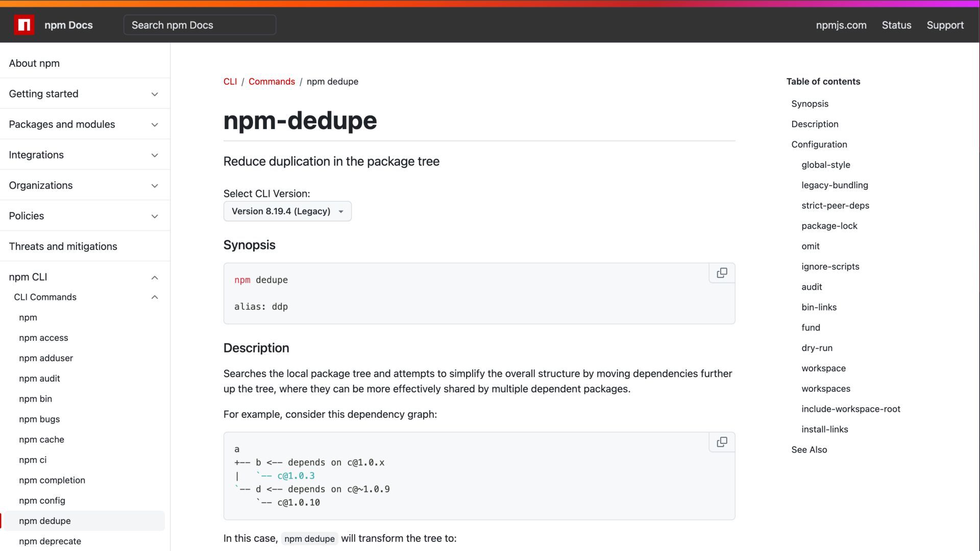Open npm audit in the sidebar
The height and width of the screenshot is (551, 980).
pos(39,379)
